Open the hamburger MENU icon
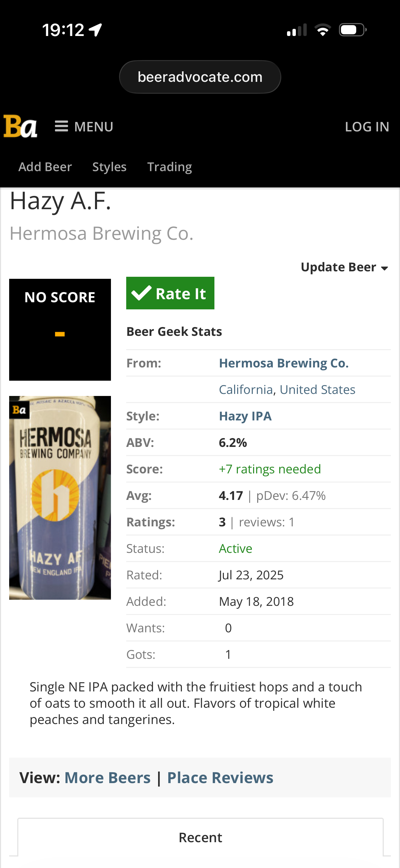This screenshot has height=868, width=400. click(61, 126)
